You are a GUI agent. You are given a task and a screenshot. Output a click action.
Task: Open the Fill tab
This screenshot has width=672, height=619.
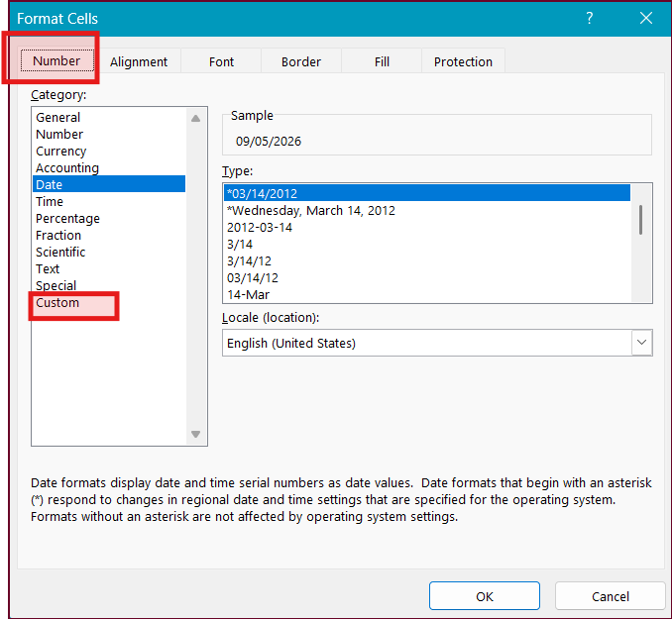click(x=382, y=61)
